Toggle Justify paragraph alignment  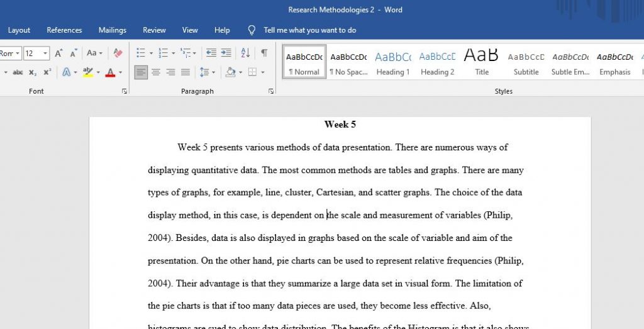click(x=186, y=73)
